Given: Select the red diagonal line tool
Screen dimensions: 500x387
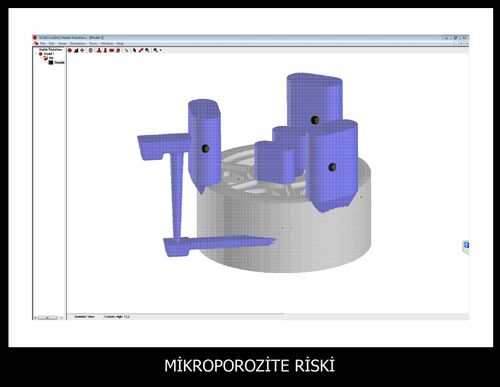Looking at the screenshot, I should coord(141,50).
